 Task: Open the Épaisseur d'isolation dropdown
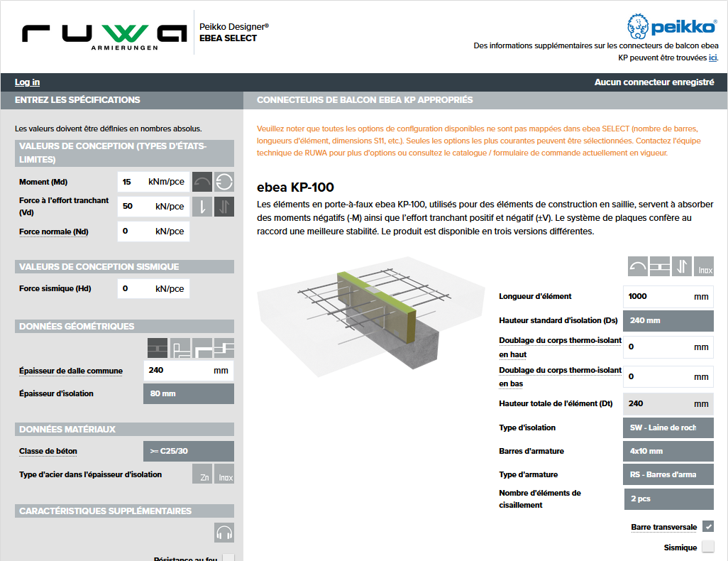point(189,393)
